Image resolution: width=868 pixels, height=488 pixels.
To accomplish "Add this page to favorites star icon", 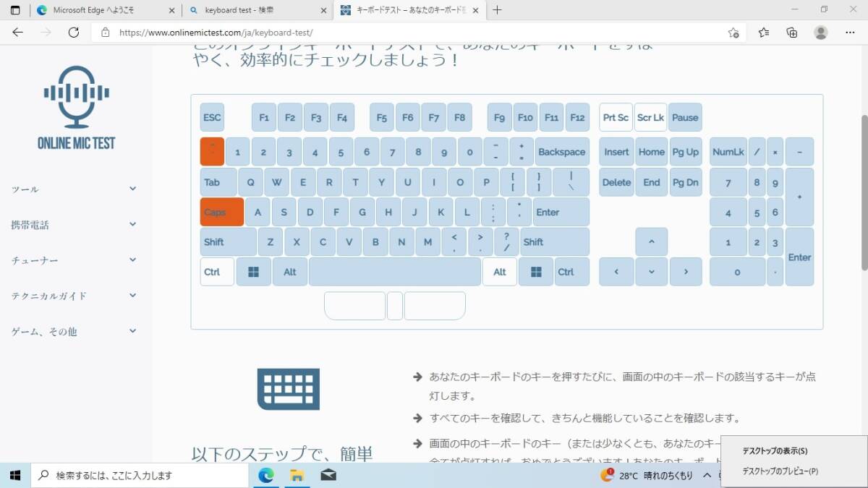I will point(733,33).
